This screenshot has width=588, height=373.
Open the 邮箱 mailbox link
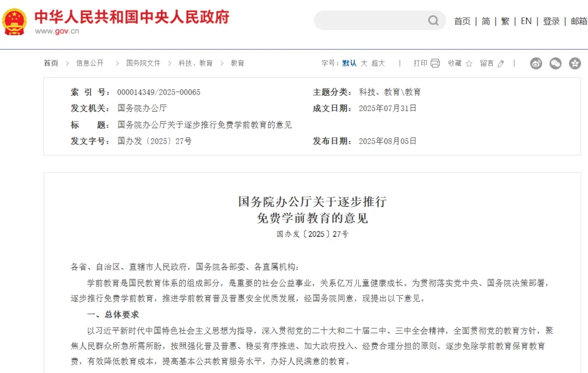click(579, 21)
